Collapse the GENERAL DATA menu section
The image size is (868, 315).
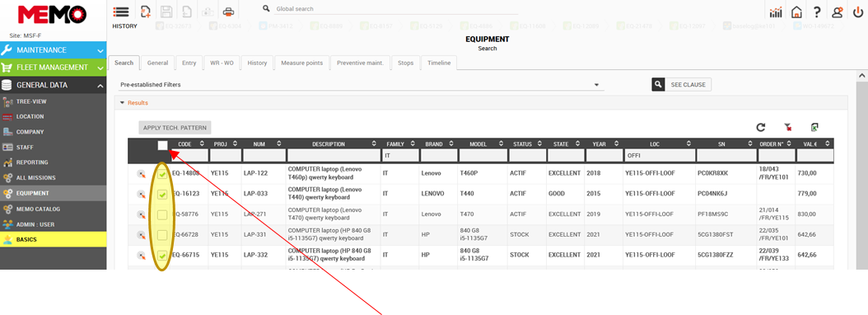[x=54, y=86]
